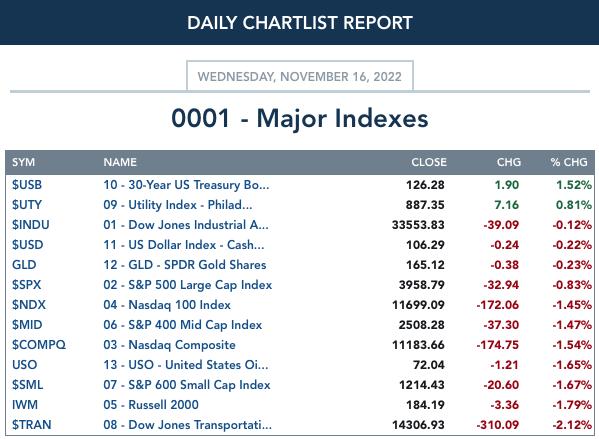The width and height of the screenshot is (599, 439).
Task: Click the Wednesday, November 16, 2022 date box
Action: pos(300,76)
